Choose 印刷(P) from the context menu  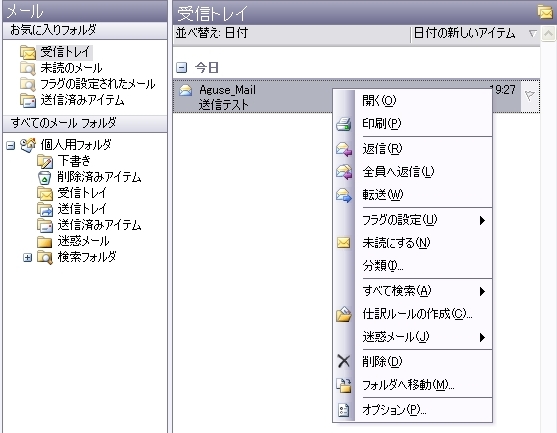(x=412, y=124)
